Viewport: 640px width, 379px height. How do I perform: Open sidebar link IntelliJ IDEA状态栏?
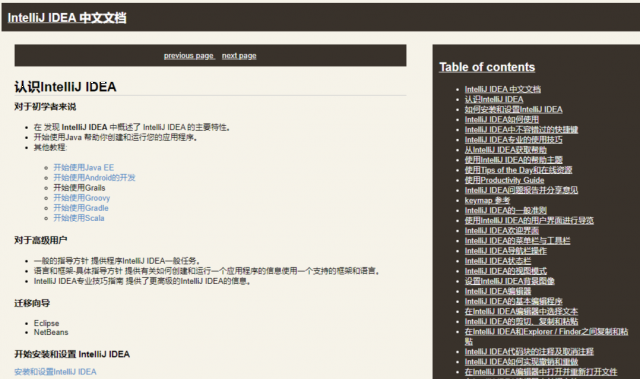tap(498, 261)
